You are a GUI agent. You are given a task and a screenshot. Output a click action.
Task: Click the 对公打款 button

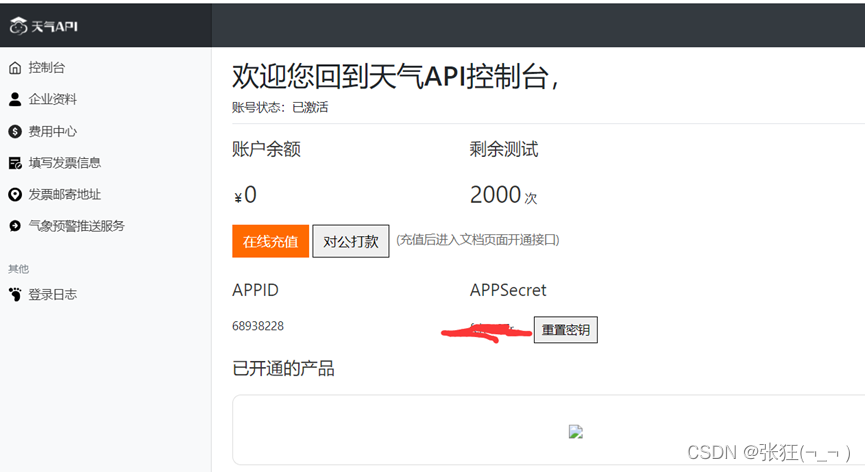pyautogui.click(x=351, y=241)
